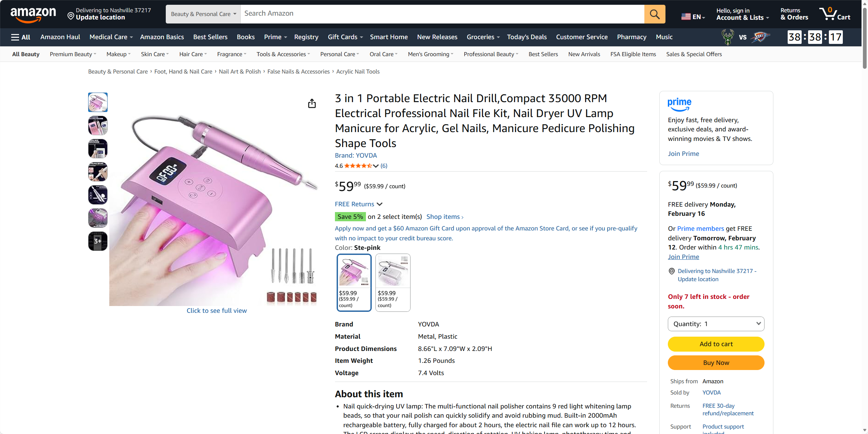Open the Skin Care submenu

click(x=155, y=54)
